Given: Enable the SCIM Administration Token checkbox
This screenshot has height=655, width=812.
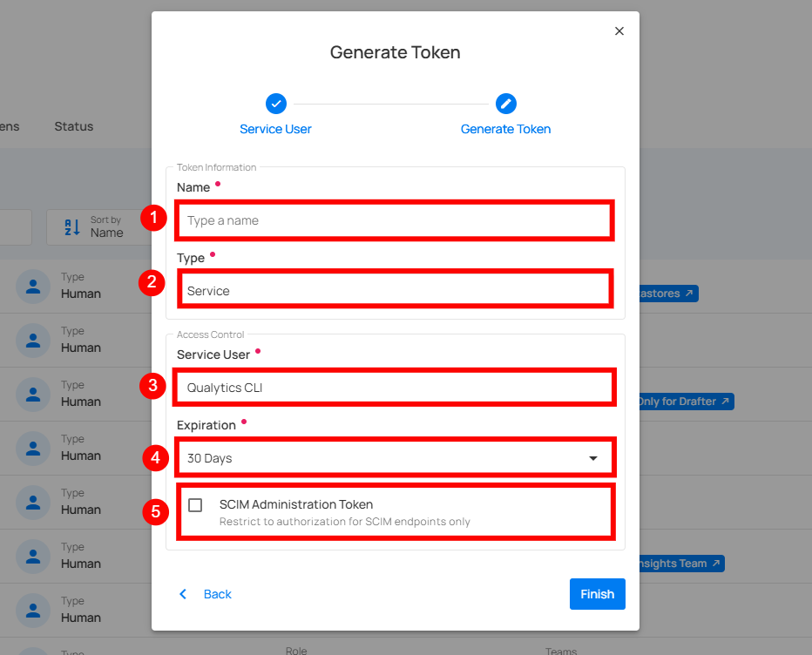Looking at the screenshot, I should click(x=195, y=505).
